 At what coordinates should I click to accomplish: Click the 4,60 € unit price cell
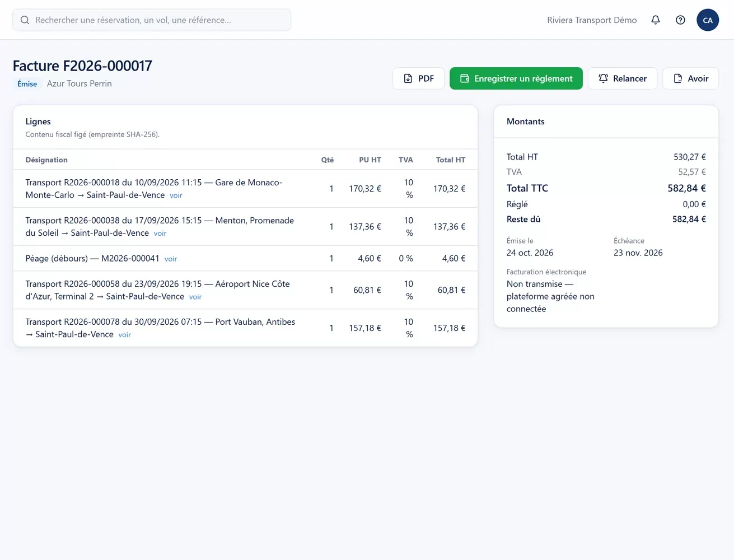tap(370, 259)
